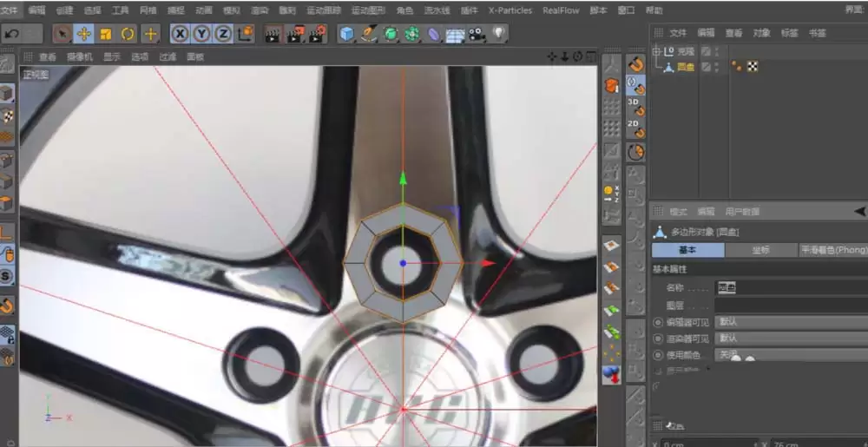Select the 圆盘 object in the tree
The height and width of the screenshot is (447, 868).
pyautogui.click(x=686, y=67)
